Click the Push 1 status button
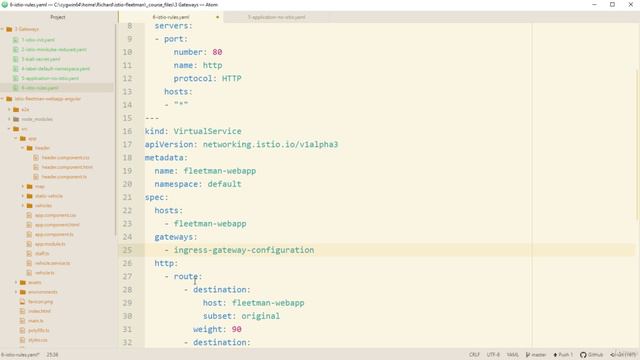This screenshot has height=360, width=640. tap(563, 355)
